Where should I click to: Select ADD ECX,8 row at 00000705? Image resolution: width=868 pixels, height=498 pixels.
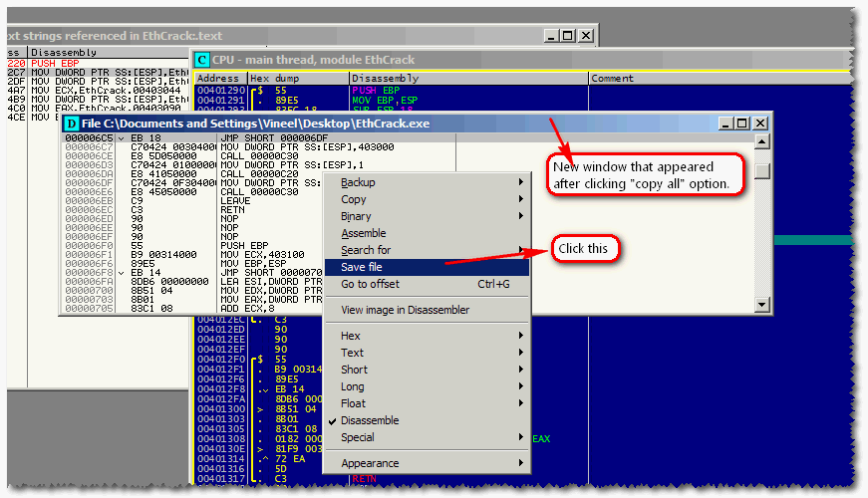tap(192, 308)
